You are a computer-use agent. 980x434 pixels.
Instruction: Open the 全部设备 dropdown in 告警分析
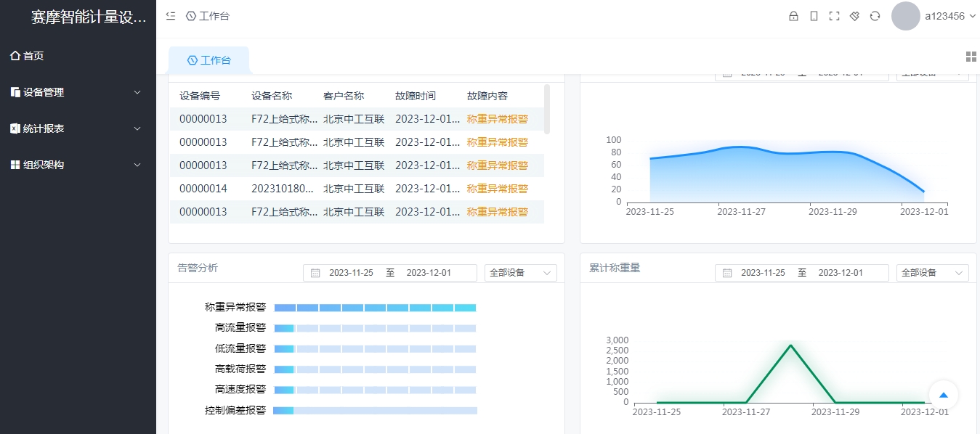tap(520, 272)
